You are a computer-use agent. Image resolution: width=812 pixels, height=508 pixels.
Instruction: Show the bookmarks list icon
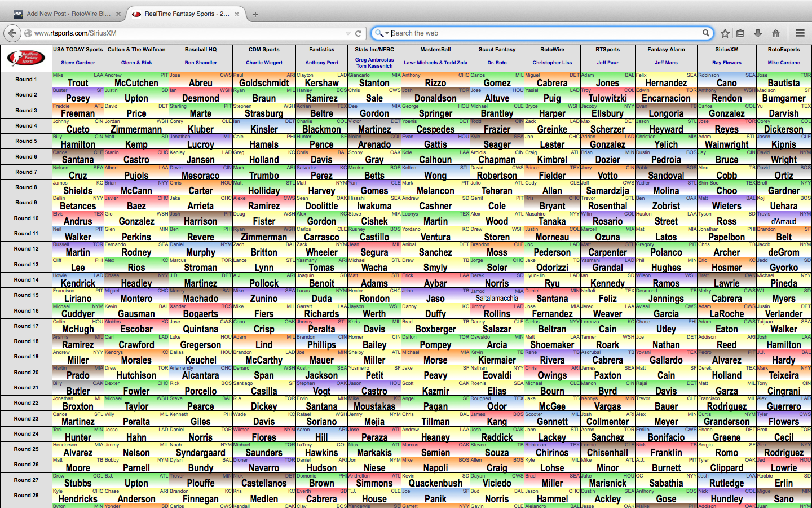pos(740,33)
